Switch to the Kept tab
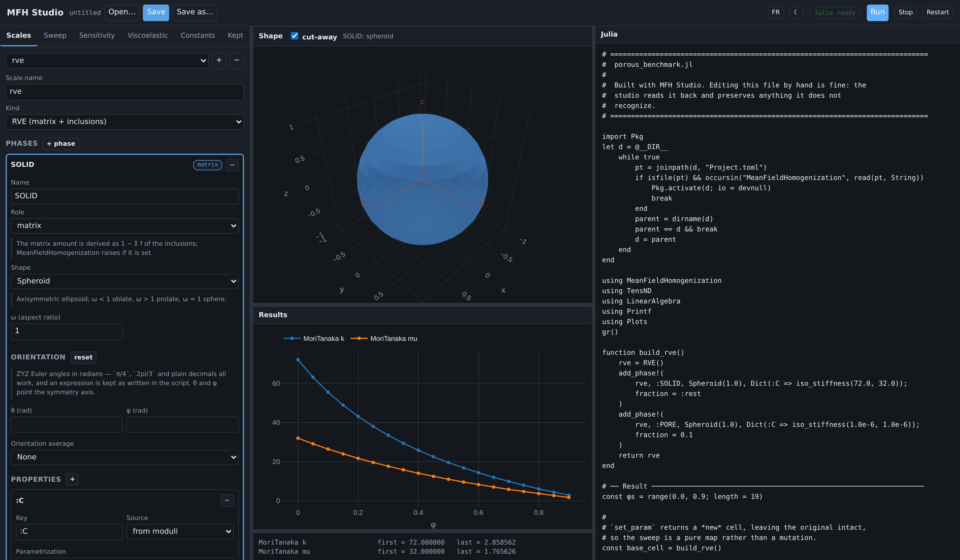The width and height of the screenshot is (960, 560). tap(235, 35)
